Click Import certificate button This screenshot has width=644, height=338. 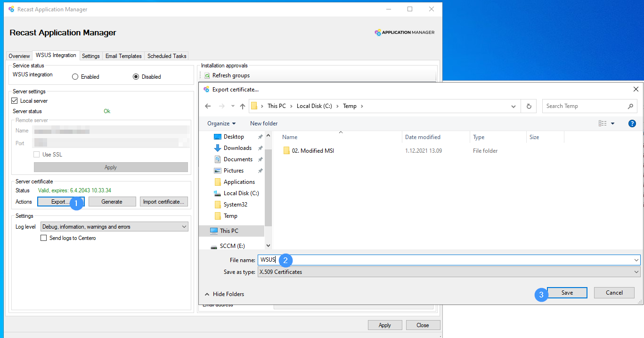click(164, 202)
